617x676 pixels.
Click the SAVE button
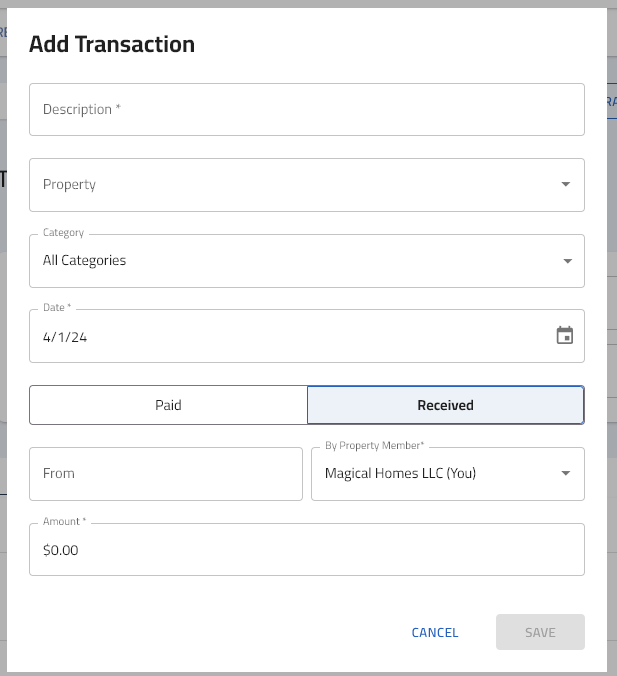(x=540, y=632)
